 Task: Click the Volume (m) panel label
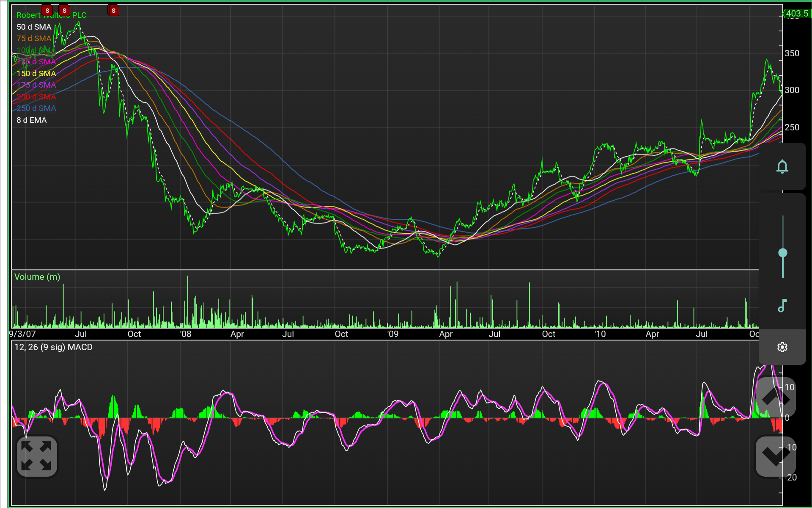click(37, 277)
